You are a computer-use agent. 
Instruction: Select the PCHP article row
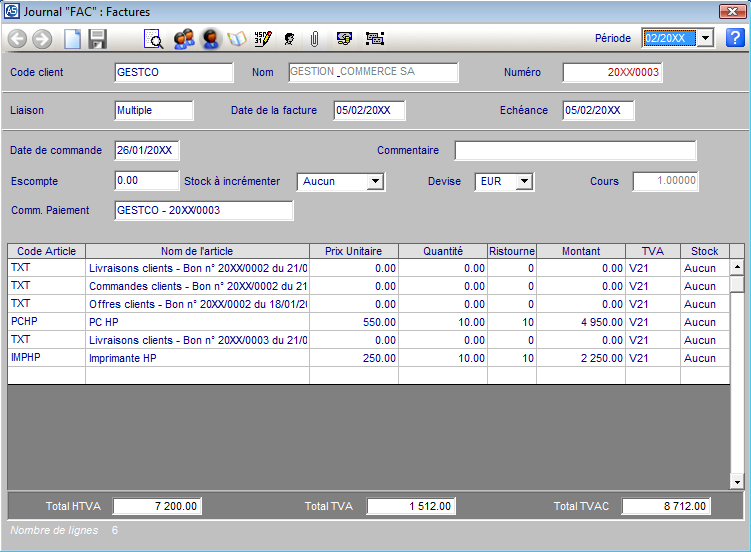tap(46, 322)
